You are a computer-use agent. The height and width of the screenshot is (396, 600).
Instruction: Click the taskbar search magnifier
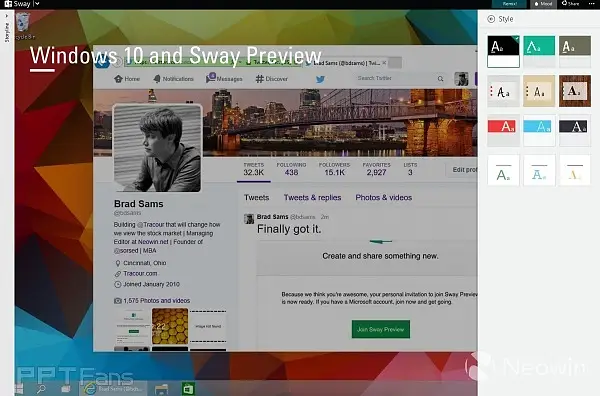[x=41, y=389]
